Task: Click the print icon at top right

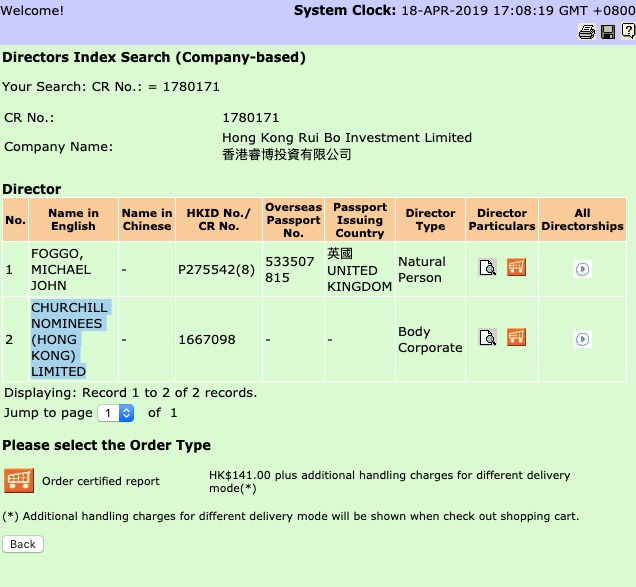Action: (x=586, y=32)
